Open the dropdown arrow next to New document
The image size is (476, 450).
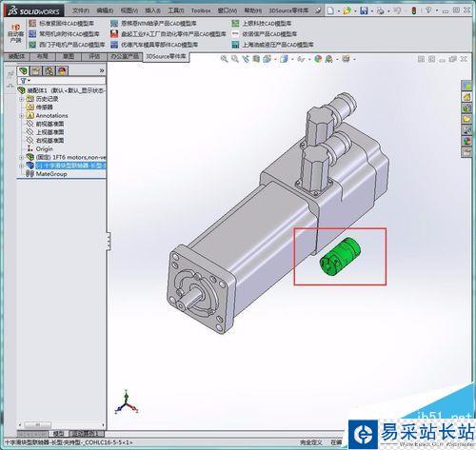click(338, 11)
